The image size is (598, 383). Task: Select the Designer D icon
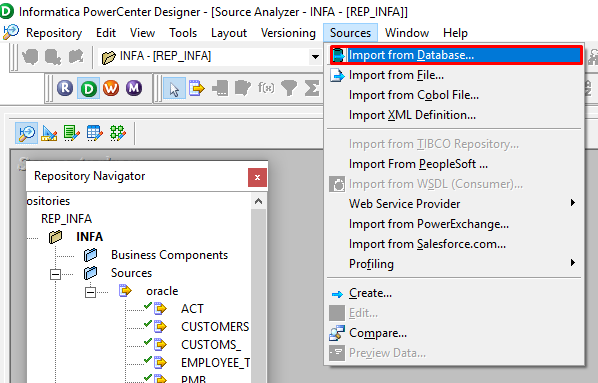[x=88, y=88]
